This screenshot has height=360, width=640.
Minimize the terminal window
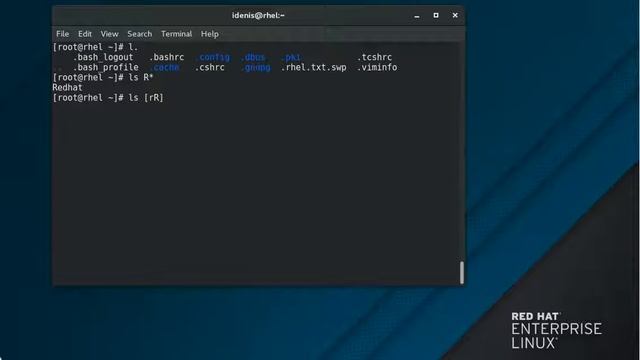point(417,16)
